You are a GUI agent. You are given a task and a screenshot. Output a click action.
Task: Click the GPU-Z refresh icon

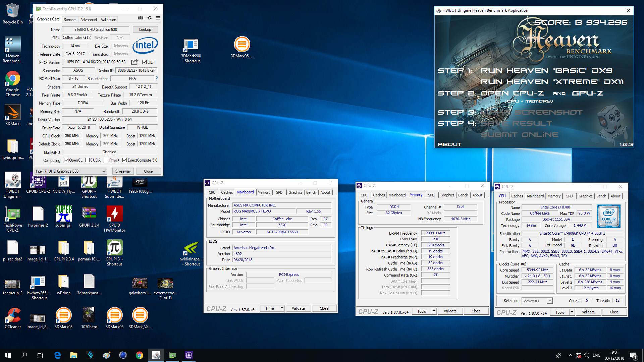click(x=149, y=18)
